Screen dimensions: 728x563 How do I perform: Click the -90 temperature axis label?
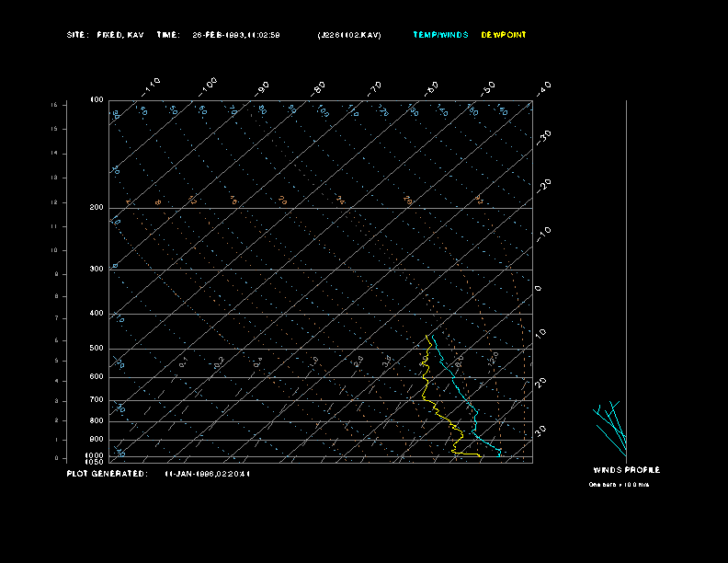[262, 89]
